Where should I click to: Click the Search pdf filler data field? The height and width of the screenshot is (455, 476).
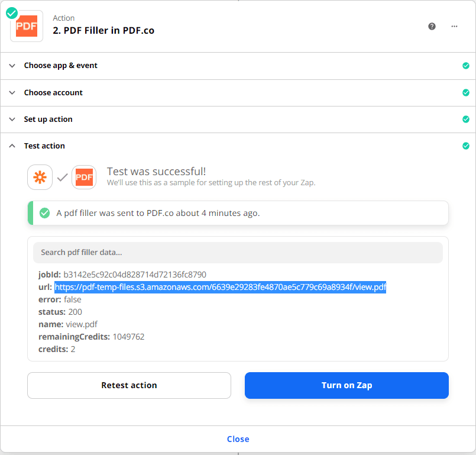coord(238,253)
